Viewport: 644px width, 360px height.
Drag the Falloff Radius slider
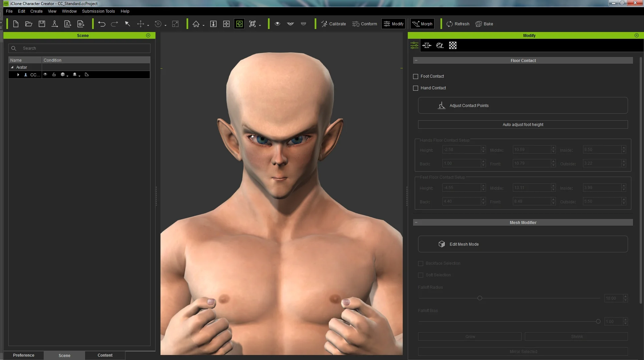coord(479,298)
